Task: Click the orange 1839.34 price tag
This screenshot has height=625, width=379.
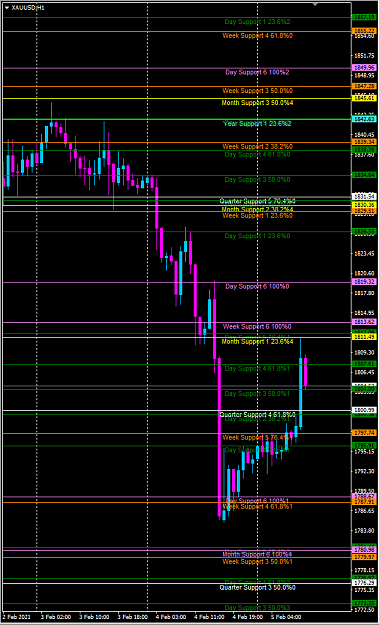Action: click(x=363, y=142)
